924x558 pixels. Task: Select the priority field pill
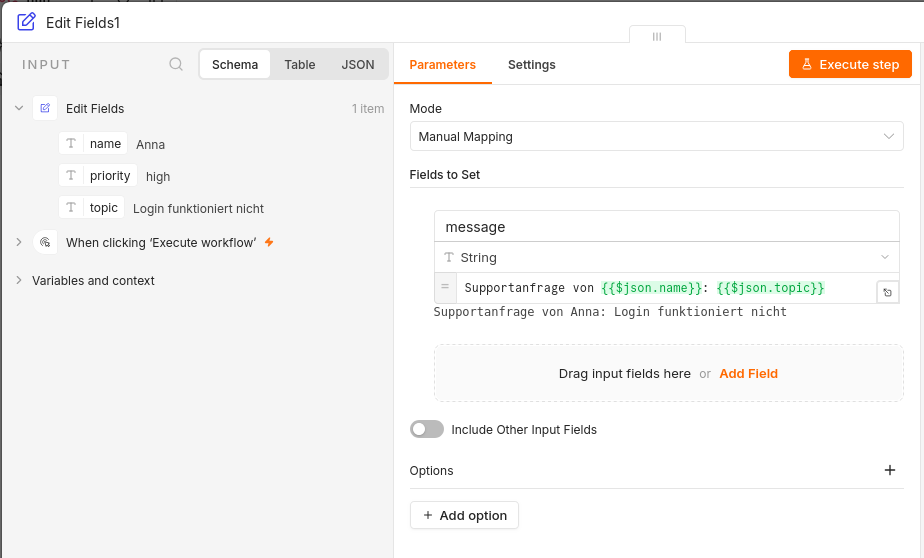[98, 176]
